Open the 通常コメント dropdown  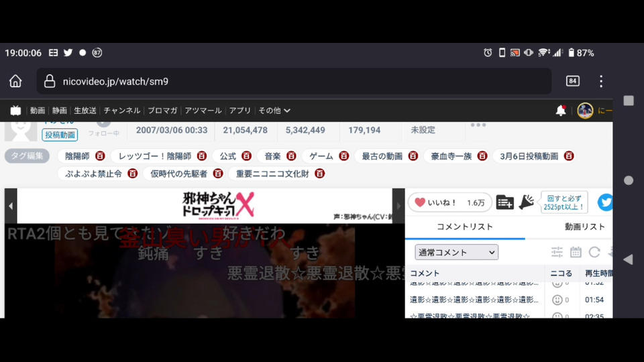tap(456, 253)
